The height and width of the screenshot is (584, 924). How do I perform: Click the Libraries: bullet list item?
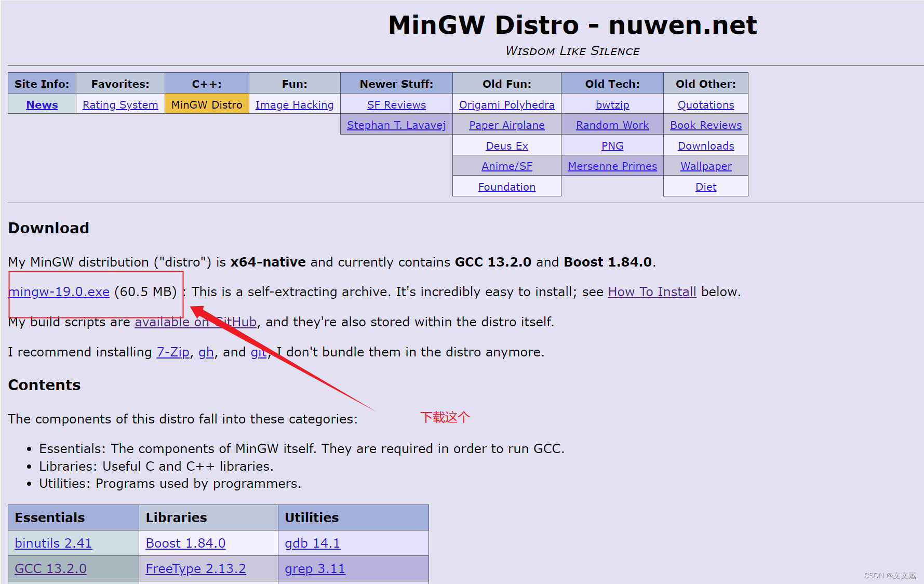pos(156,466)
